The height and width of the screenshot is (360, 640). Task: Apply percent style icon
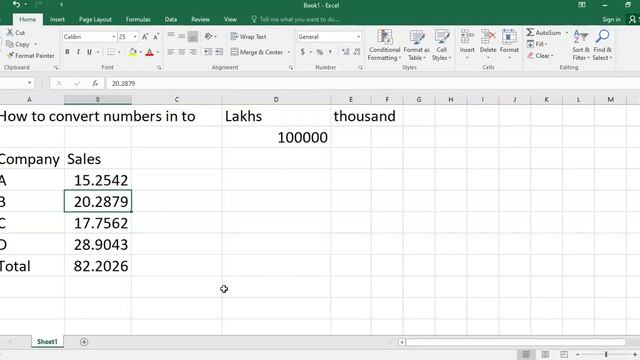(x=320, y=52)
